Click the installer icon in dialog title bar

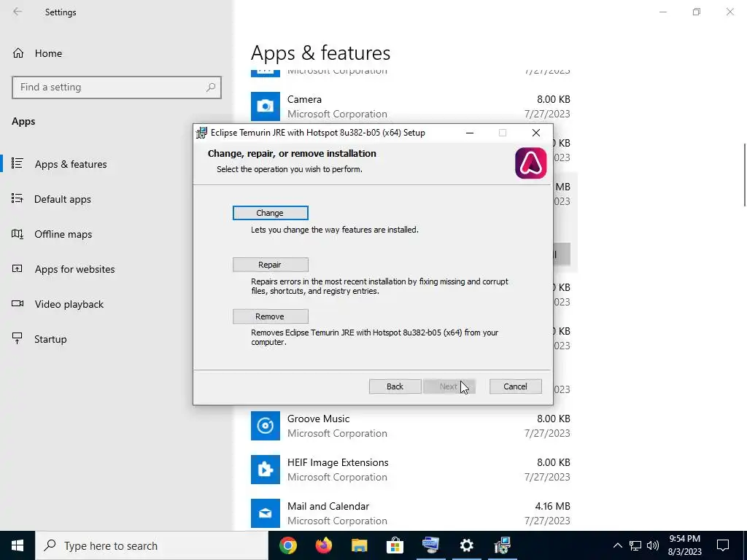coord(202,133)
